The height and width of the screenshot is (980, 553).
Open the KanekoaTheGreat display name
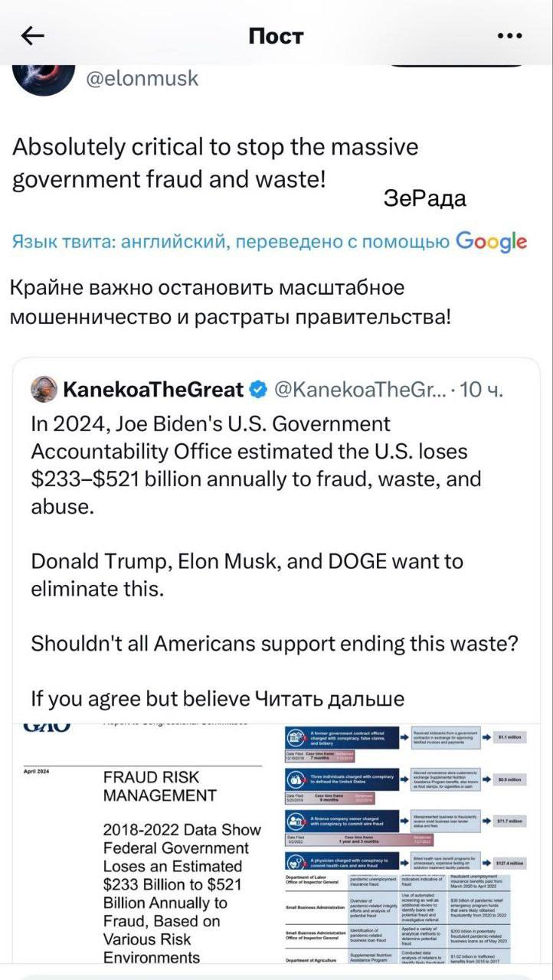(153, 390)
